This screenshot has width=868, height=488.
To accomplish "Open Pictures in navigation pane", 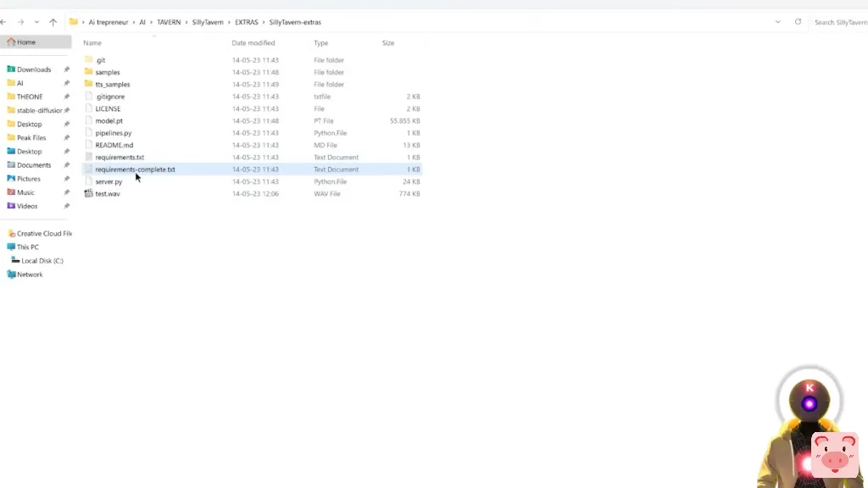I will pos(28,179).
